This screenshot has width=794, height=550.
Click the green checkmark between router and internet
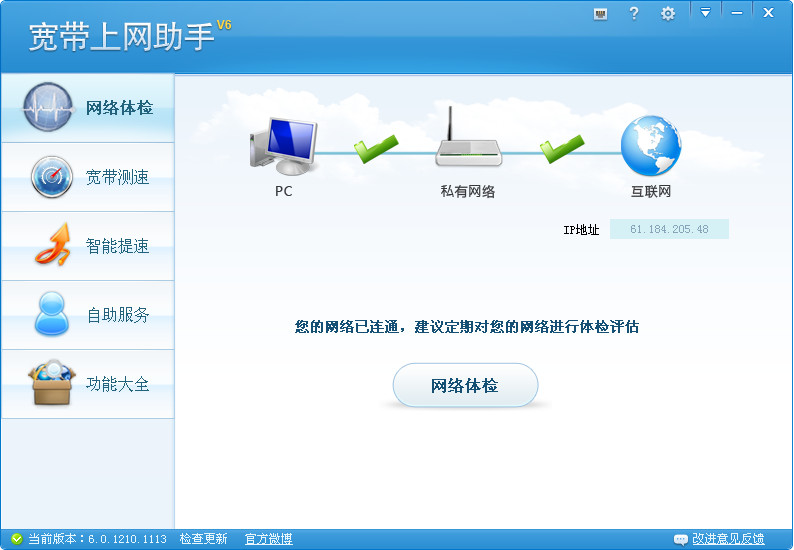pos(562,149)
